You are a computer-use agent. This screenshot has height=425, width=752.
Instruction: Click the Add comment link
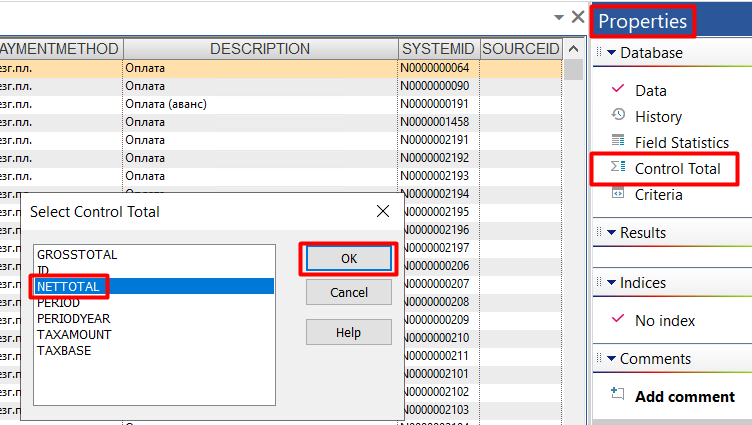tap(684, 397)
